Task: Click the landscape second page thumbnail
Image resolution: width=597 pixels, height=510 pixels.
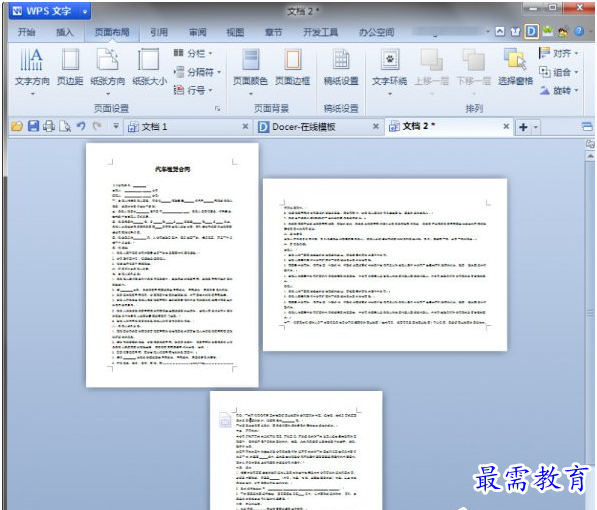Action: [x=385, y=264]
